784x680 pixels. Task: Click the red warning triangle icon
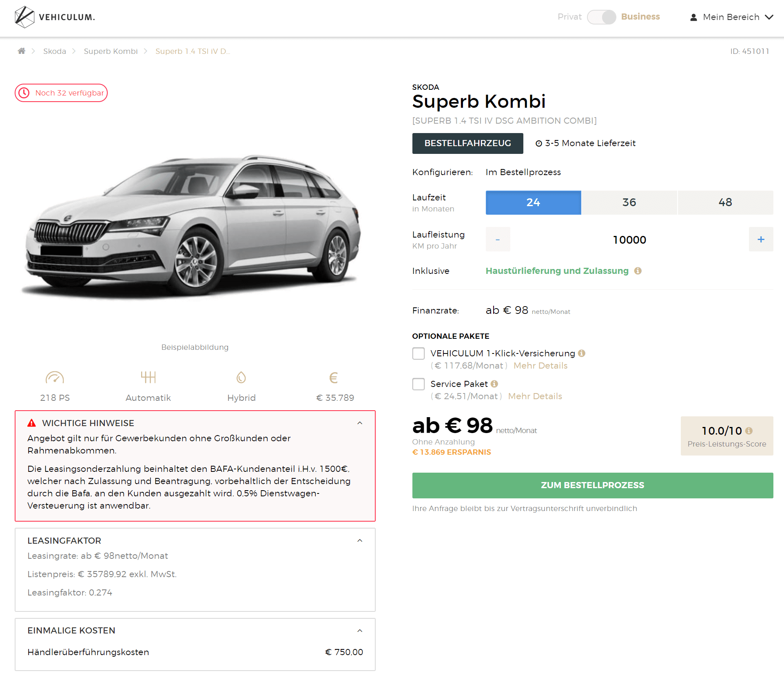[x=31, y=423]
